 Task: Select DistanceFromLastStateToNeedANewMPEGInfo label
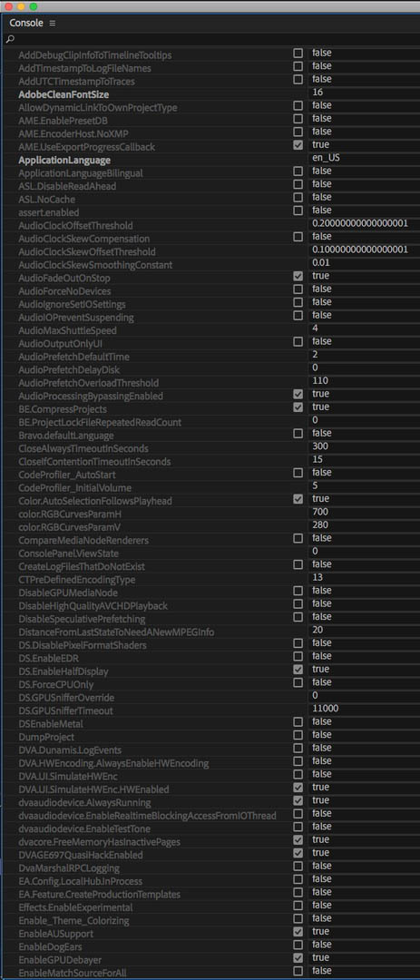pos(116,632)
